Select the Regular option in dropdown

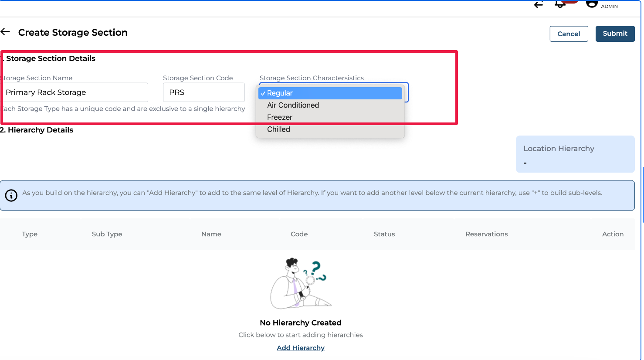pyautogui.click(x=330, y=93)
